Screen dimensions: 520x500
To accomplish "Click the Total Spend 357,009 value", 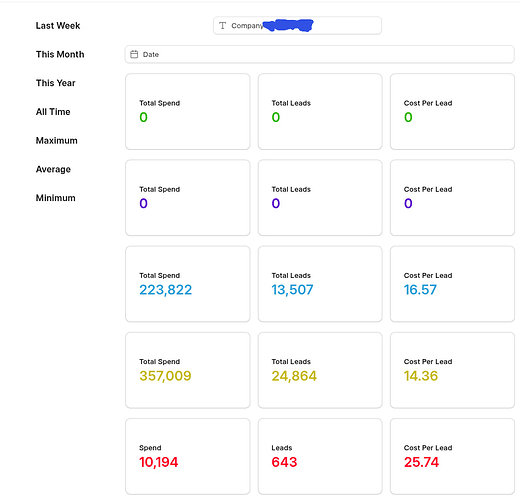I will pos(165,376).
